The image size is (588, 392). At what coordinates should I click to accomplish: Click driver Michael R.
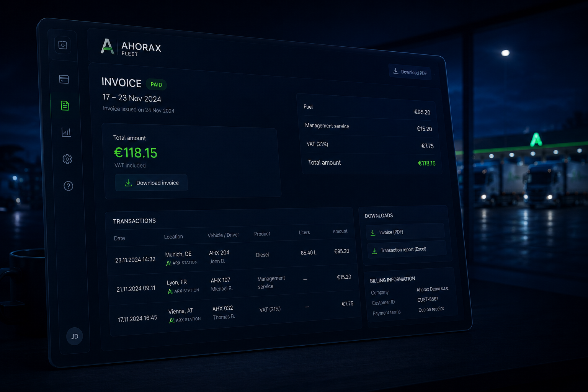pyautogui.click(x=222, y=289)
